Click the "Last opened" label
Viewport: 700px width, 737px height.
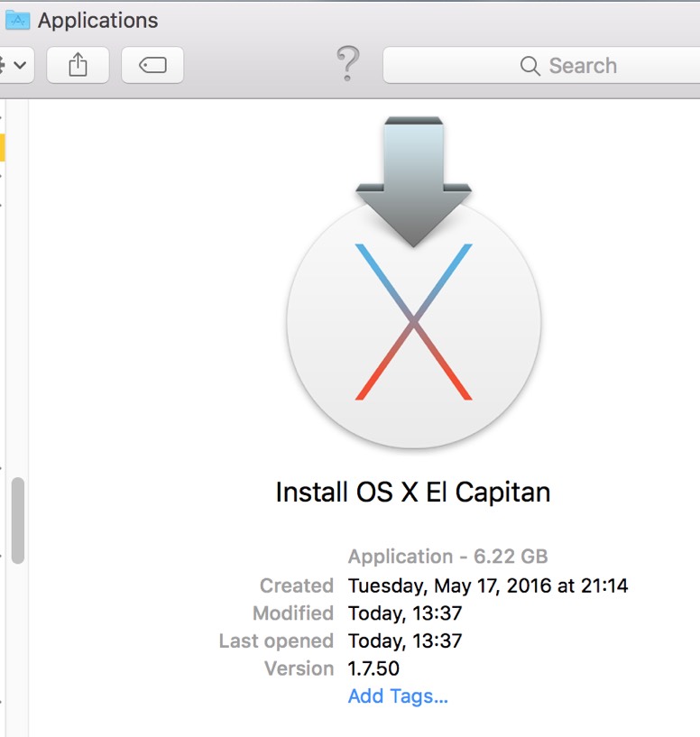(276, 641)
